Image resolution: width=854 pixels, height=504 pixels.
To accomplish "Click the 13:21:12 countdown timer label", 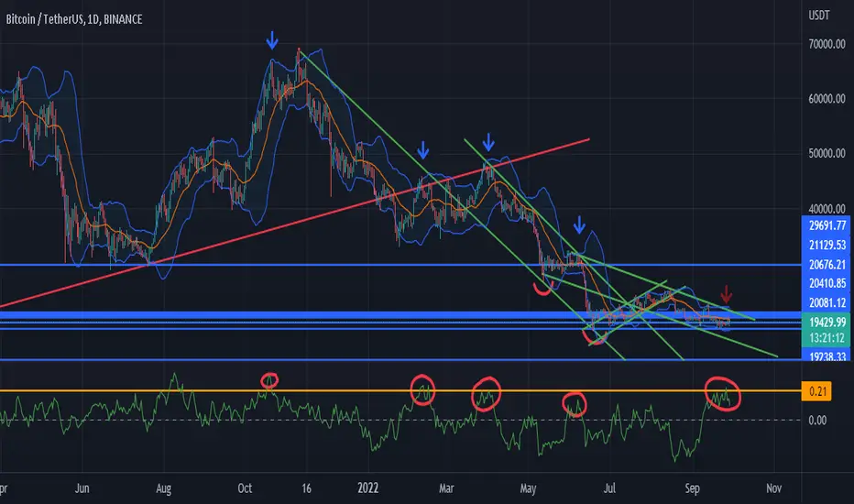I will pos(827,338).
